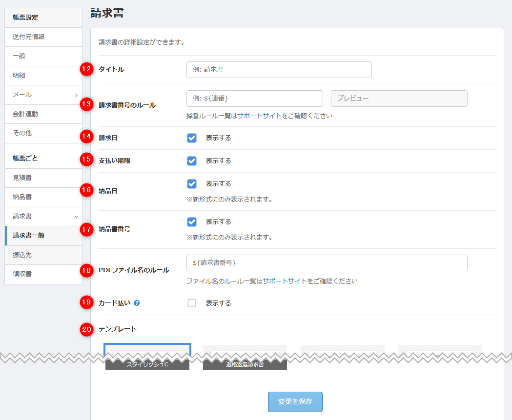This screenshot has height=420, width=512.
Task: Click the タイトル input field
Action: 279,70
